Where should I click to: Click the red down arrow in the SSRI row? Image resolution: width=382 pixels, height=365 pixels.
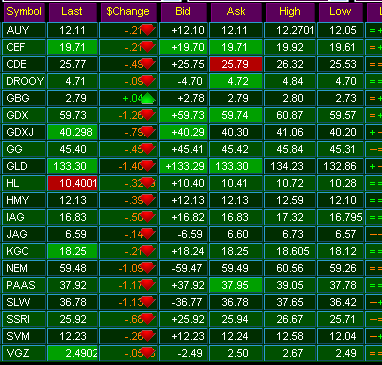[x=147, y=319]
